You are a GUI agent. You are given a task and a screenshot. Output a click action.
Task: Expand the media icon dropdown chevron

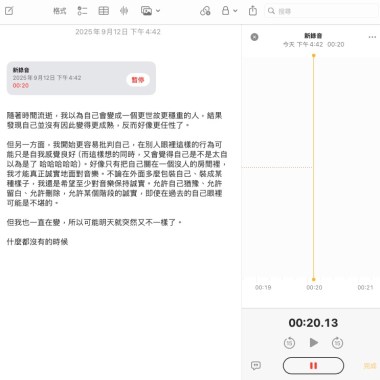click(158, 11)
